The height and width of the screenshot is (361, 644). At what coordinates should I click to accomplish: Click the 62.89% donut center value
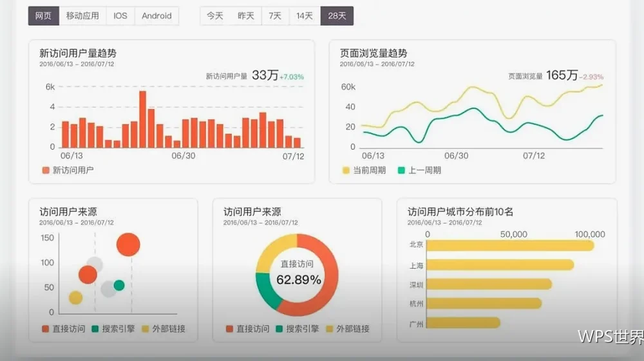click(299, 280)
